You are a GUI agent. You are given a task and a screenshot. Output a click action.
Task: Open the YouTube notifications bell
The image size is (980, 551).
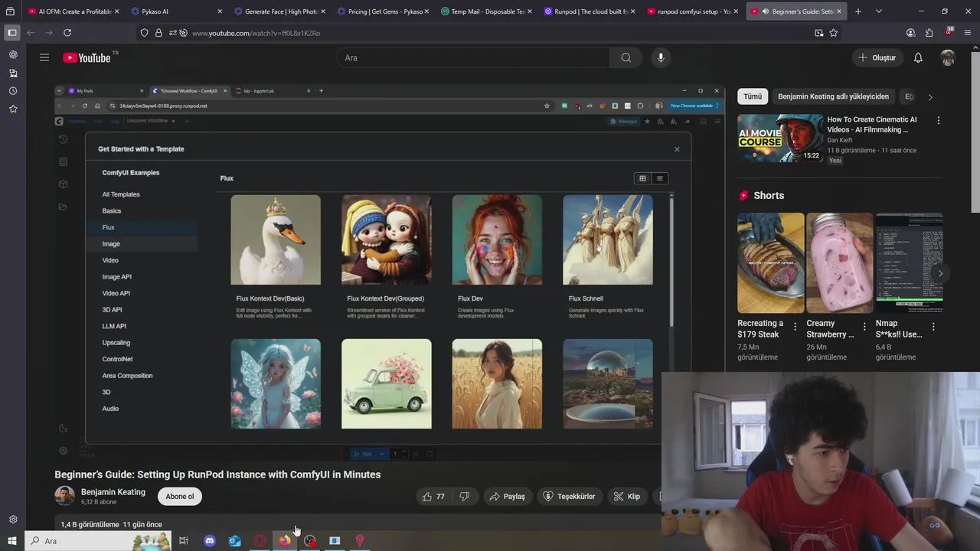click(918, 57)
